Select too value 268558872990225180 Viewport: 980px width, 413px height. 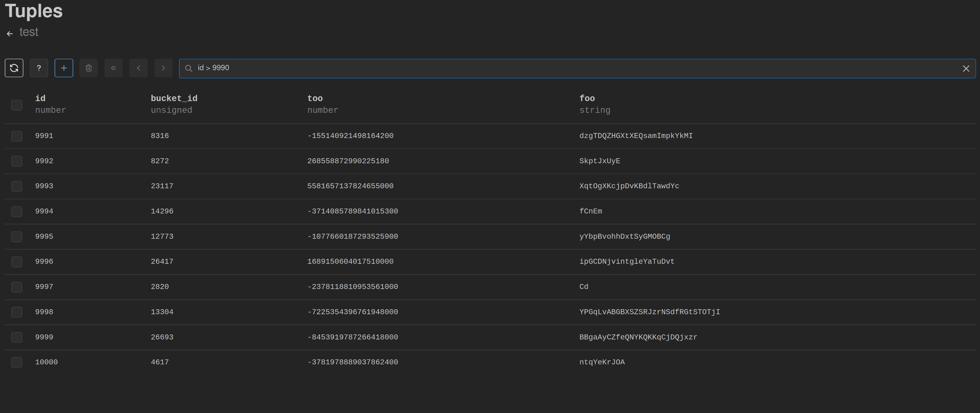[x=348, y=161]
